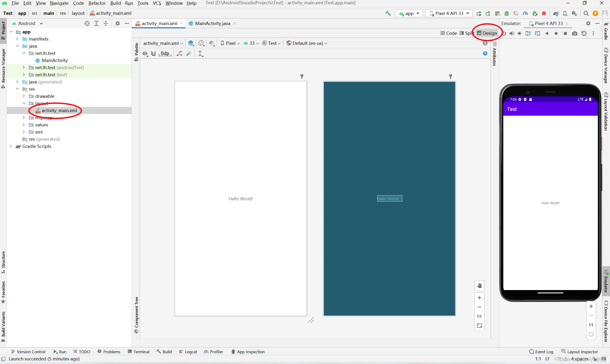
Task: Select the activity_main.xml editor tab
Action: pyautogui.click(x=159, y=23)
